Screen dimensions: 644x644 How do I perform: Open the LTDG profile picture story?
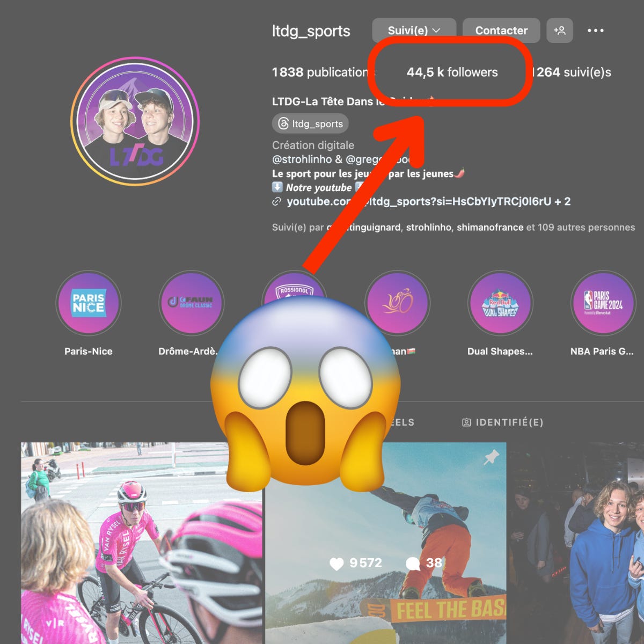click(135, 121)
